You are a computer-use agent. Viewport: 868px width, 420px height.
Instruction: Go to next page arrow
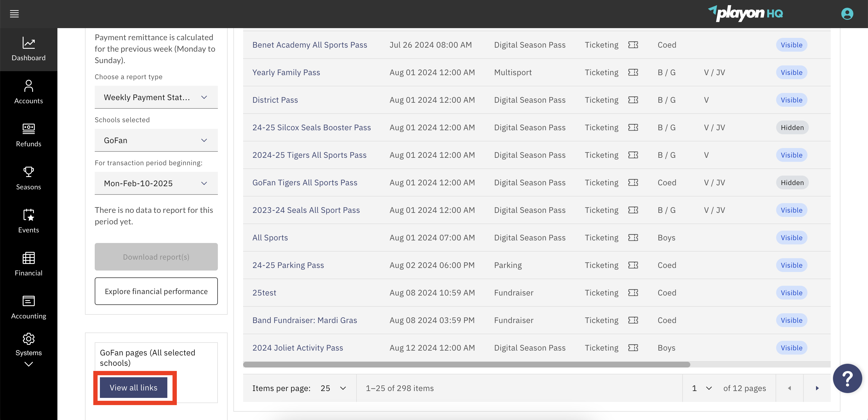(x=817, y=388)
